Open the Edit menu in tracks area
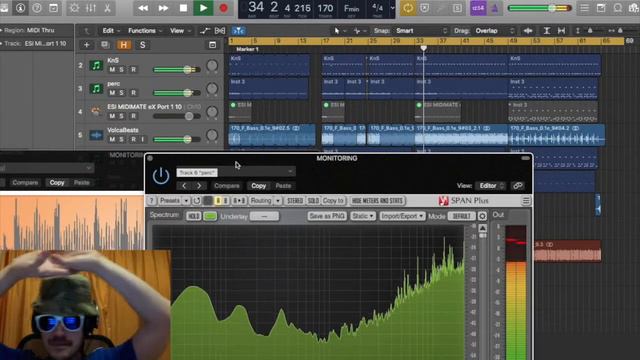Screen dimensions: 640x360 coord(111,31)
